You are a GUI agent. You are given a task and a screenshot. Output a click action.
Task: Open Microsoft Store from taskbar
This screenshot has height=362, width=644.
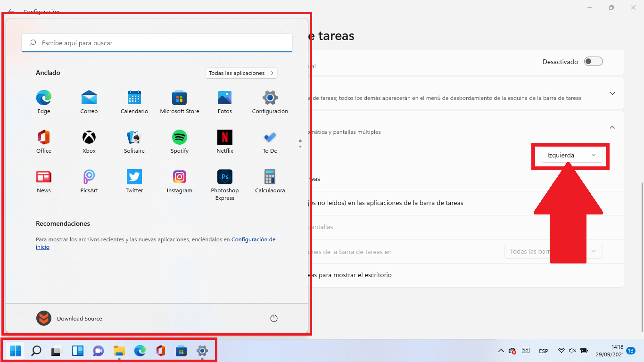coord(182,351)
